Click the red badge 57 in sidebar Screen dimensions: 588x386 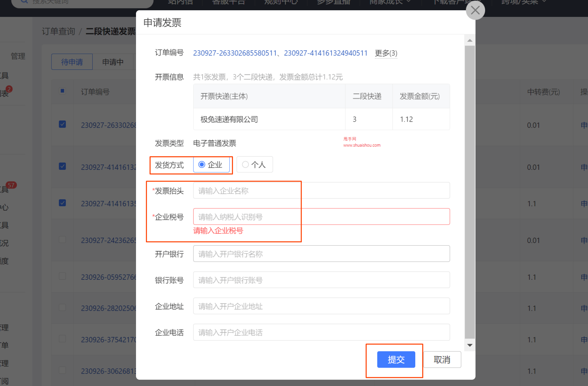point(11,185)
